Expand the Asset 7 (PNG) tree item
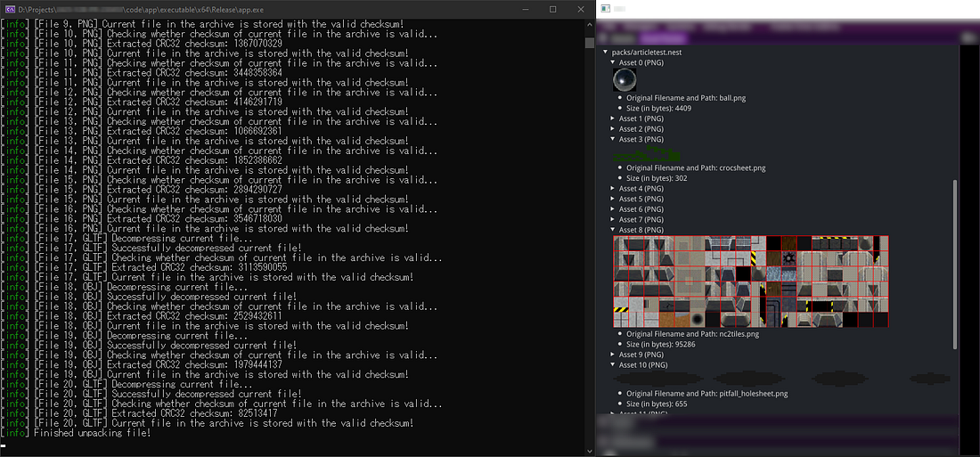980x457 pixels. click(613, 219)
